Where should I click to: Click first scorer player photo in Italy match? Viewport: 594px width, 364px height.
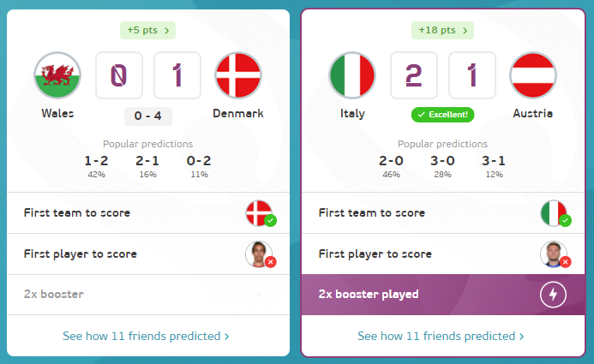554,254
